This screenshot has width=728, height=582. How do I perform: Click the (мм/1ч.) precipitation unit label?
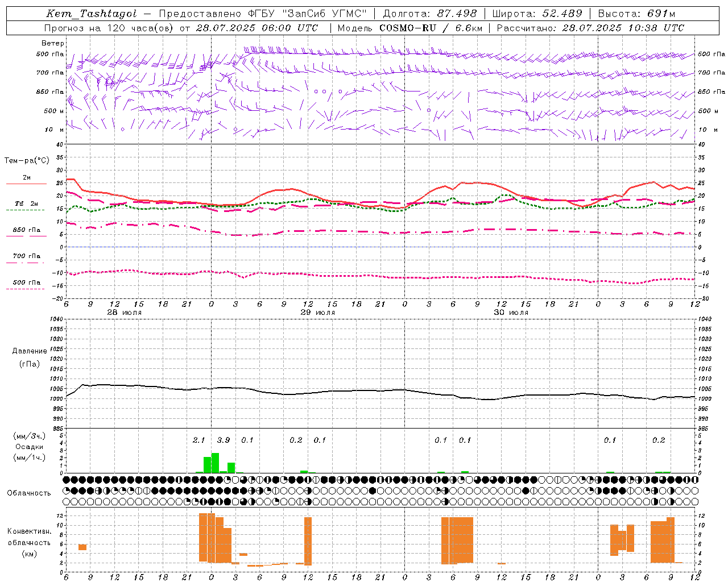tap(30, 458)
